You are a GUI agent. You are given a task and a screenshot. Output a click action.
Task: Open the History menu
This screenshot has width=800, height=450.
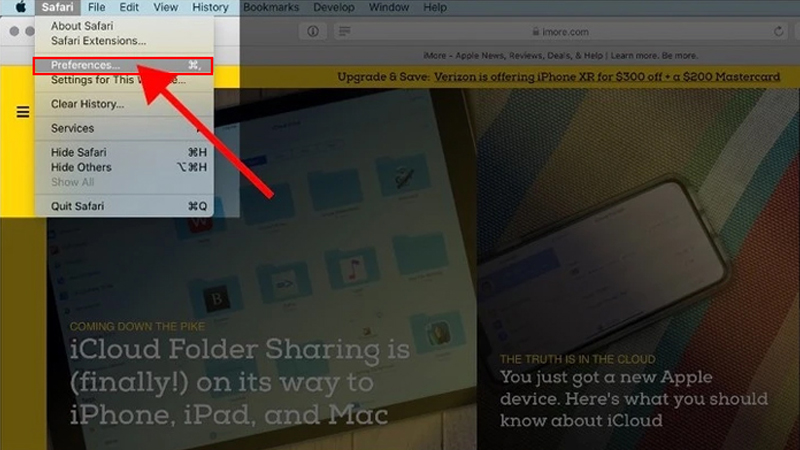210,7
